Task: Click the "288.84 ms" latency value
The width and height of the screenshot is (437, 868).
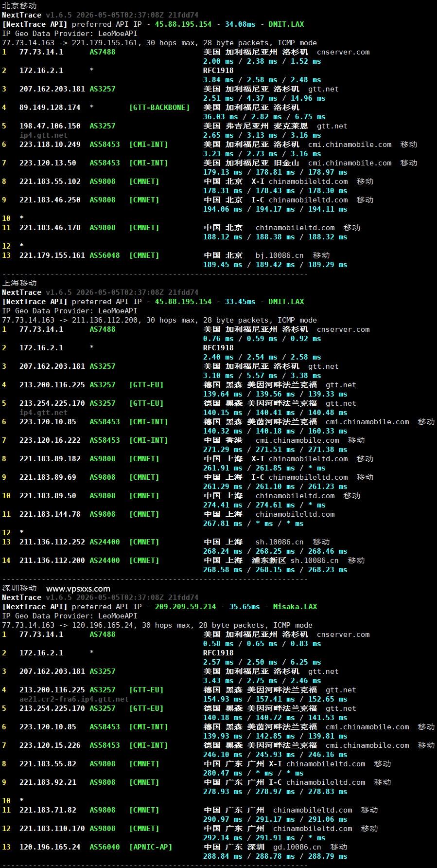Action: coord(223,856)
